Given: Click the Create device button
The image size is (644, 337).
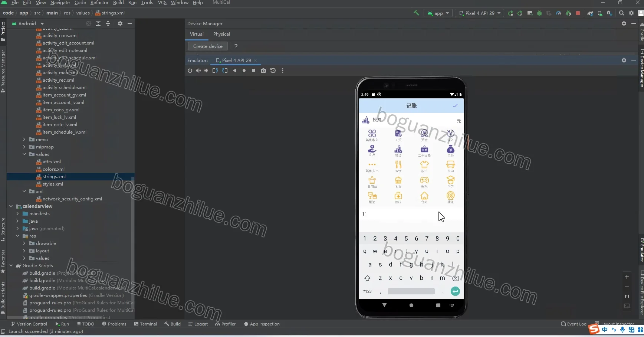Looking at the screenshot, I should pyautogui.click(x=208, y=46).
